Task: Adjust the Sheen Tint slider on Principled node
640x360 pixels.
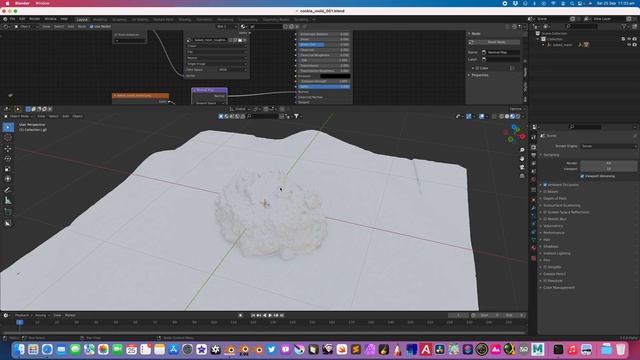Action: 324,44
